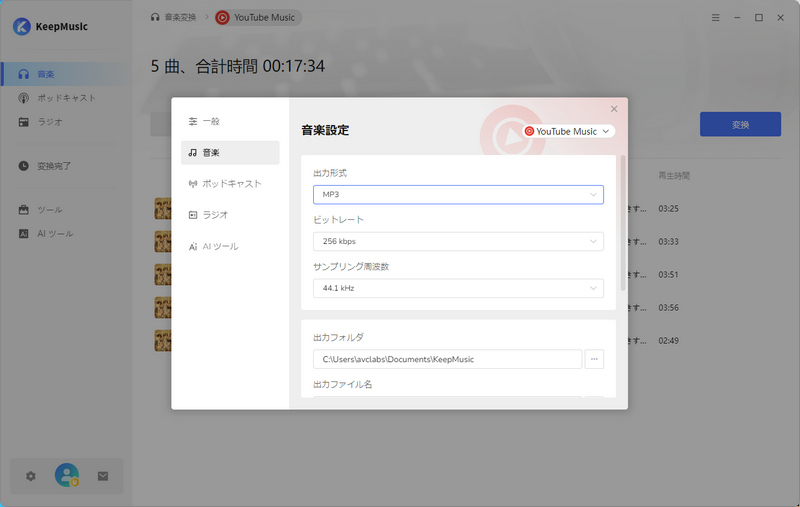This screenshot has width=800, height=507.
Task: Click album thumbnail of the 03:51 track
Action: pyautogui.click(x=163, y=274)
